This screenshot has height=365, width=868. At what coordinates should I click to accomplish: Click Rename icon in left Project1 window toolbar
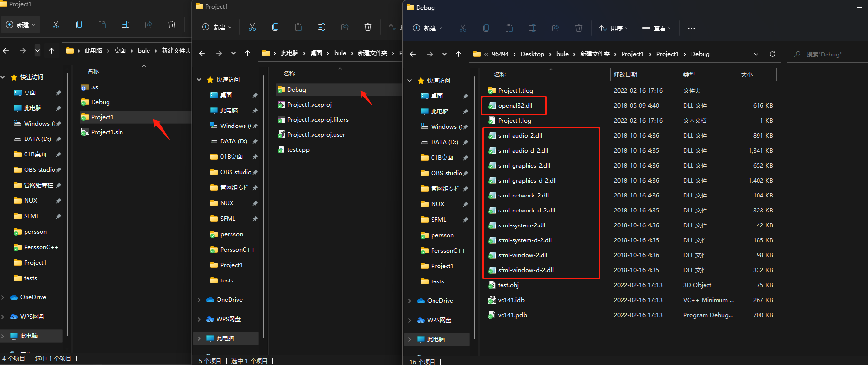[125, 25]
